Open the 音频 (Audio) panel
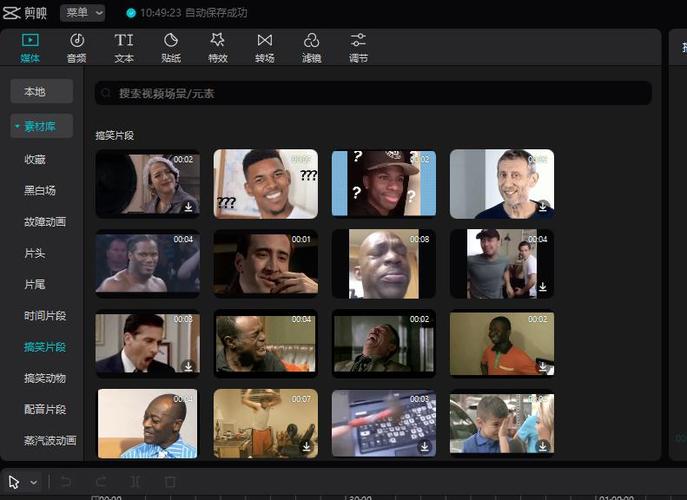This screenshot has height=500, width=687. coord(77,46)
